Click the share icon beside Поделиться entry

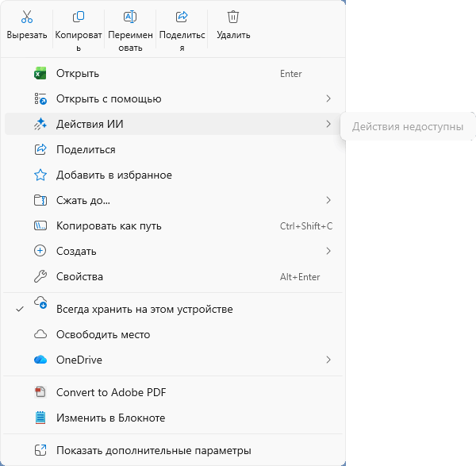pos(40,149)
